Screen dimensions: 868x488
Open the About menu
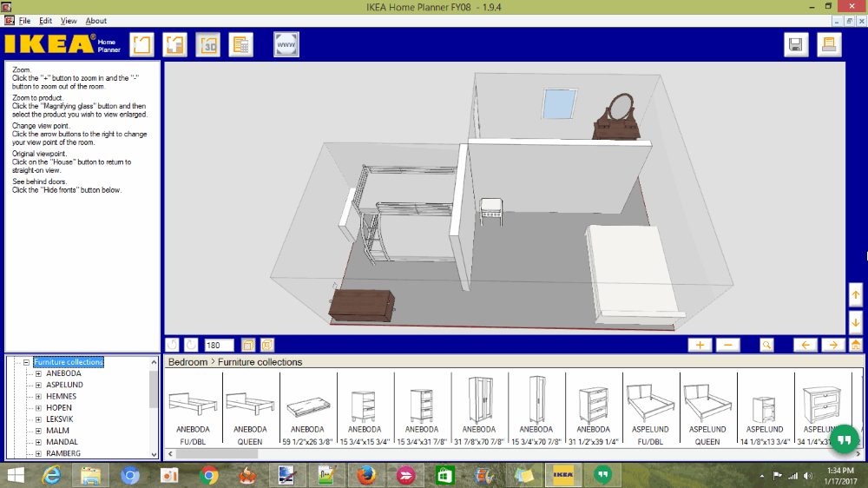tap(95, 21)
